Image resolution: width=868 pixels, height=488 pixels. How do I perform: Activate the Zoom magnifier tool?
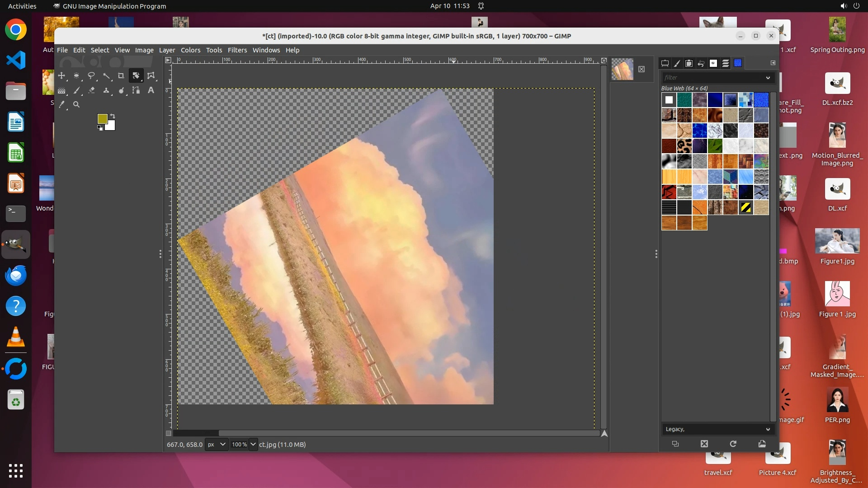click(76, 104)
